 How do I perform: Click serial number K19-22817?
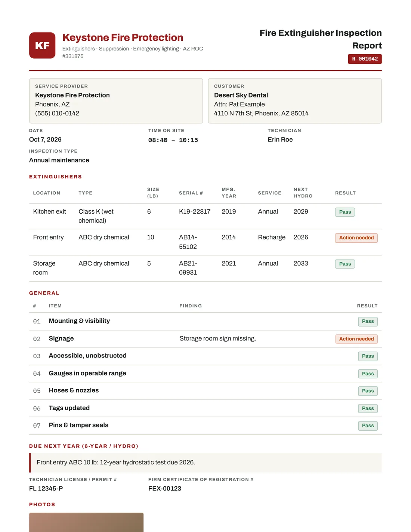click(x=195, y=211)
